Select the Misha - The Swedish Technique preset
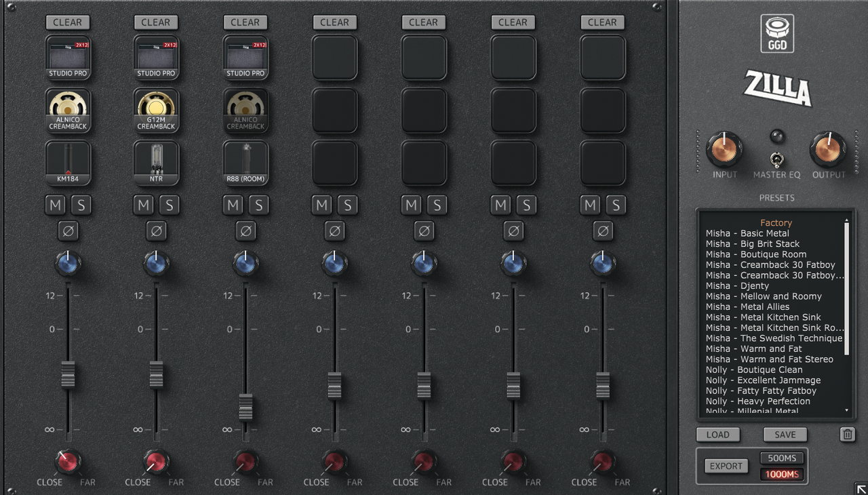 tap(774, 338)
